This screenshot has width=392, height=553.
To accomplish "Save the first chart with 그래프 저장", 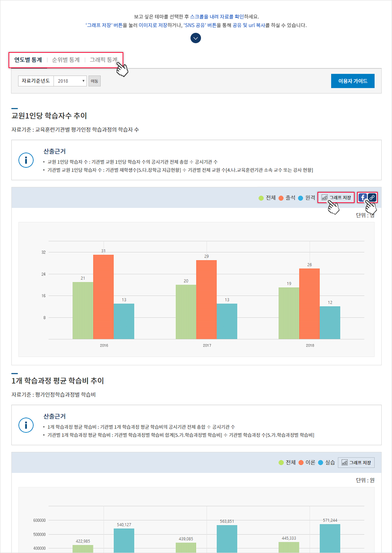I will pos(336,197).
